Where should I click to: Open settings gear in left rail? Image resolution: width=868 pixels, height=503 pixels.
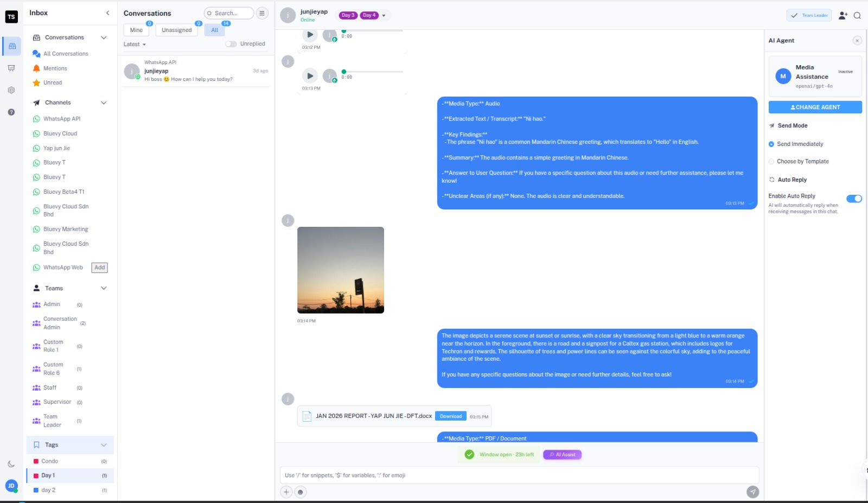point(11,90)
